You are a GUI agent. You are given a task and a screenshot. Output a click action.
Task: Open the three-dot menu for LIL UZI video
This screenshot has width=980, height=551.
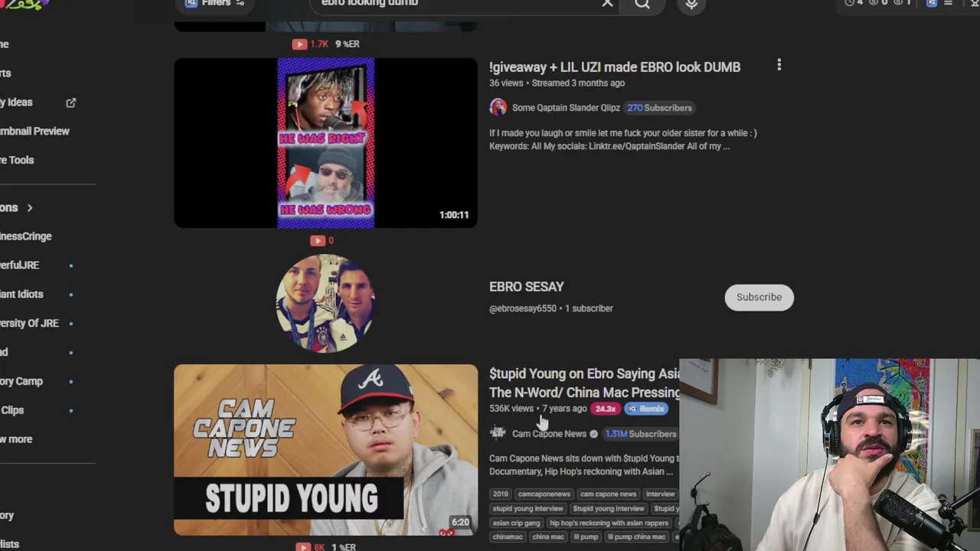click(x=779, y=66)
